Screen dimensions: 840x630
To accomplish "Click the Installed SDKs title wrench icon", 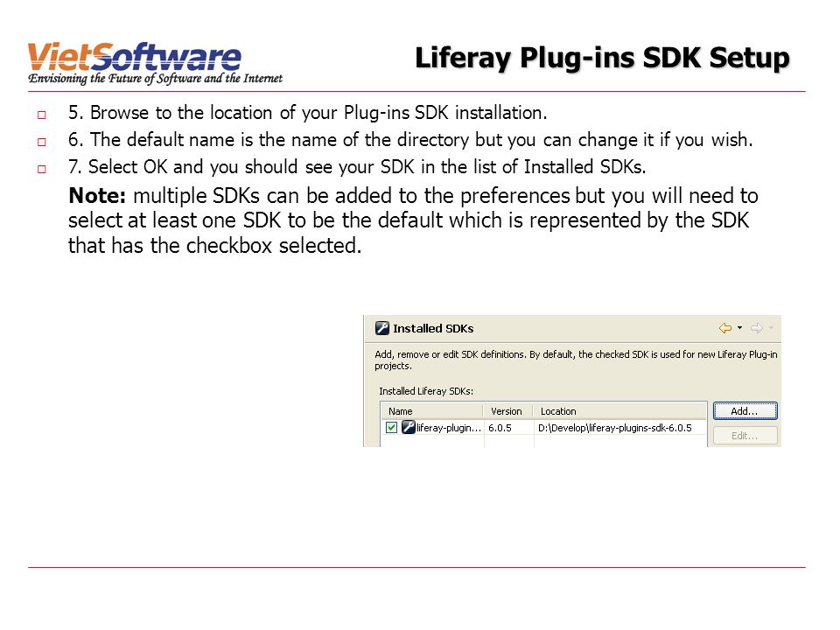I will pyautogui.click(x=382, y=328).
